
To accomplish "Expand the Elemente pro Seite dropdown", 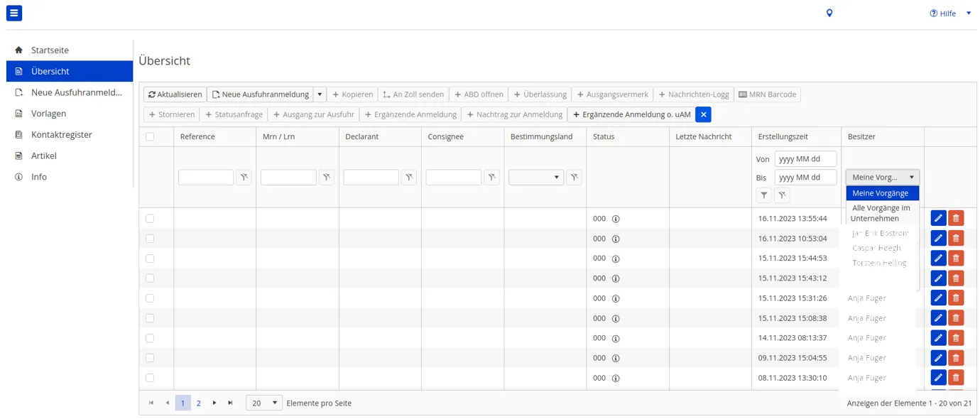I will point(264,403).
